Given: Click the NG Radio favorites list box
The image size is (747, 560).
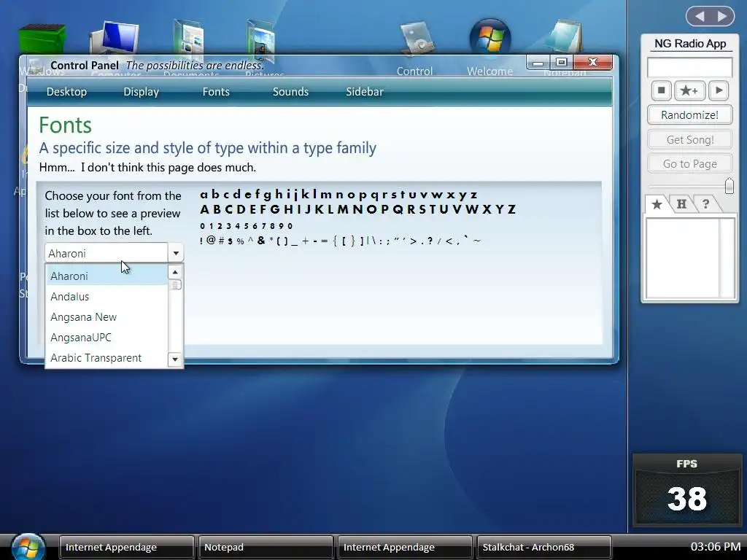Looking at the screenshot, I should tap(689, 257).
